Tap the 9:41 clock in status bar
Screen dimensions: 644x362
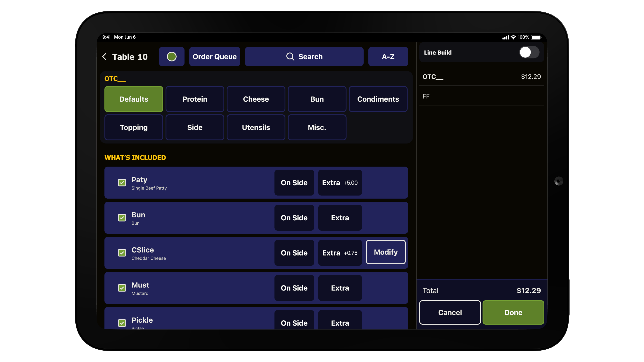106,37
